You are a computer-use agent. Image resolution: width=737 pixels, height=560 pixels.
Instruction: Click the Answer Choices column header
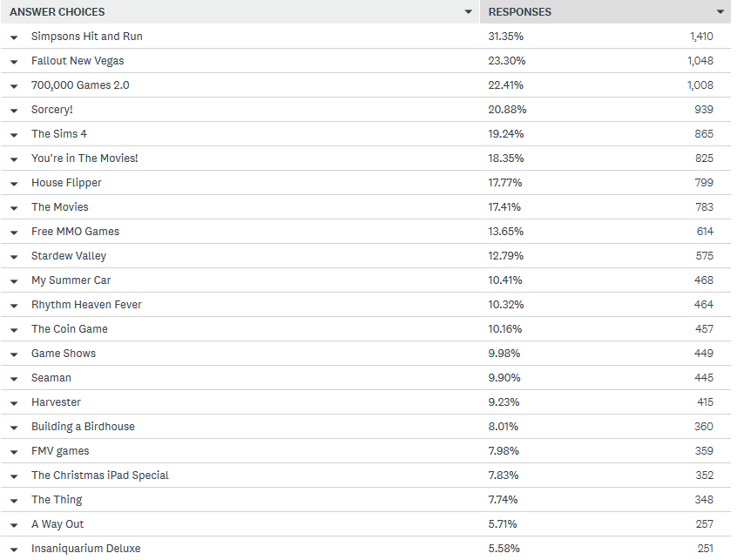57,12
